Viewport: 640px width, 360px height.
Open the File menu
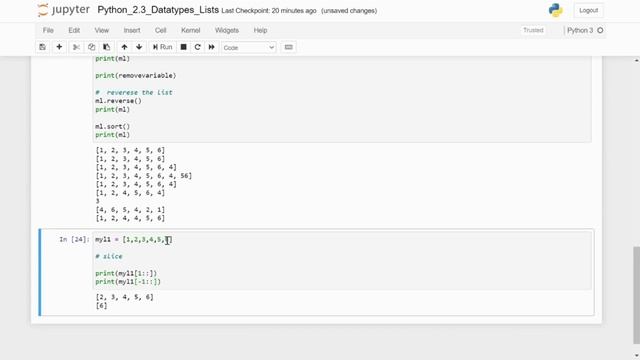point(48,30)
